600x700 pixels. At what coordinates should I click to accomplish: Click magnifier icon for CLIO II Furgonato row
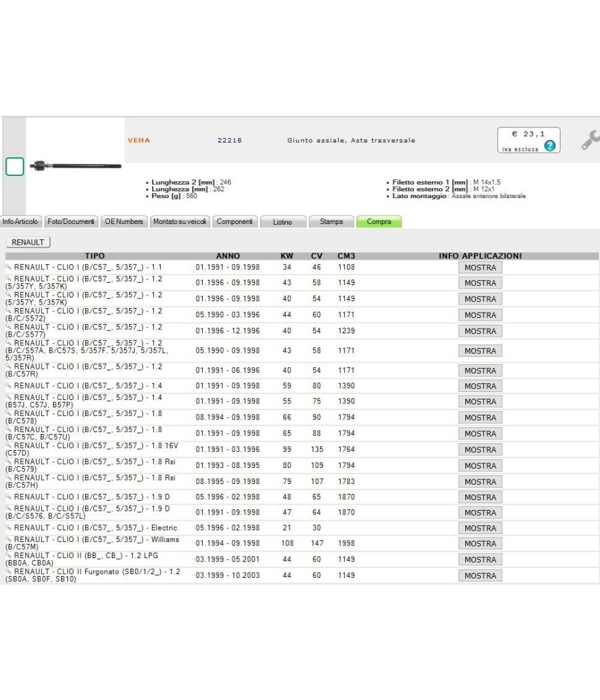point(9,571)
